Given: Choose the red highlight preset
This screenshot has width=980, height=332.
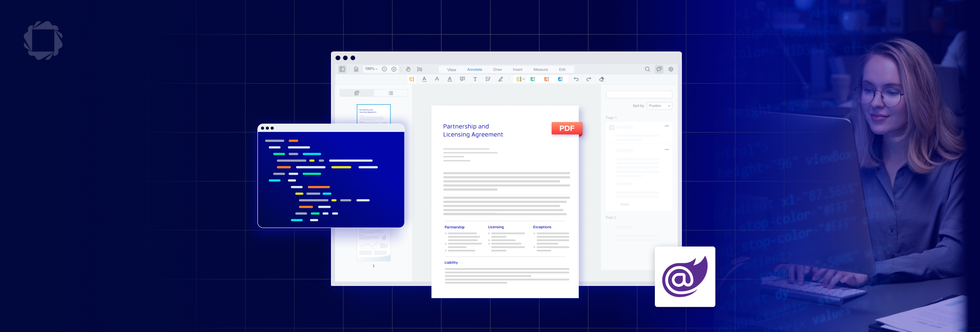Looking at the screenshot, I should (x=546, y=79).
